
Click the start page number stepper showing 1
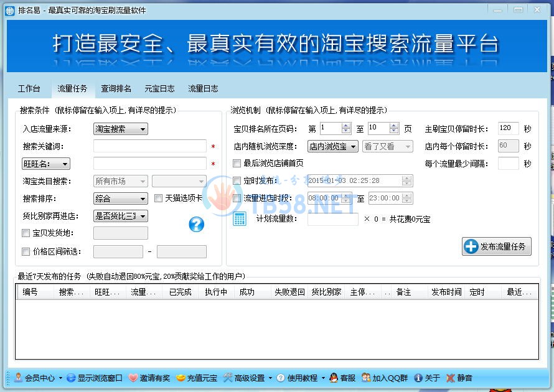click(x=336, y=128)
